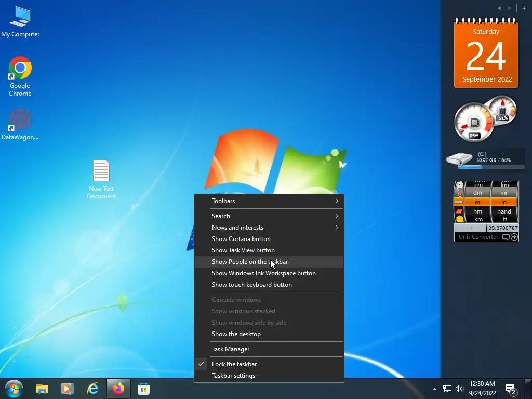532x399 pixels.
Task: Open Task Manager from the context menu
Action: 269,349
